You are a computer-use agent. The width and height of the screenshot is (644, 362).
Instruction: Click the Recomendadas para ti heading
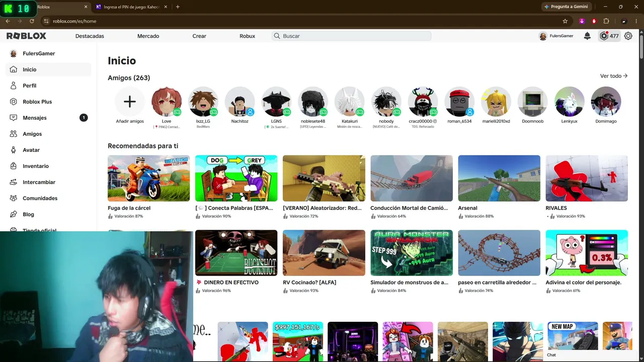143,146
